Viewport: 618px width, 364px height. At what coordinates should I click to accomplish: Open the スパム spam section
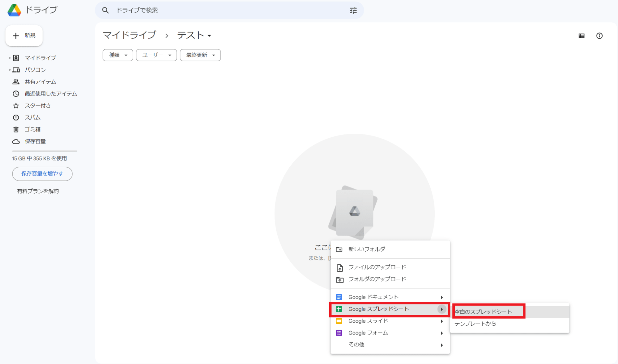tap(32, 118)
